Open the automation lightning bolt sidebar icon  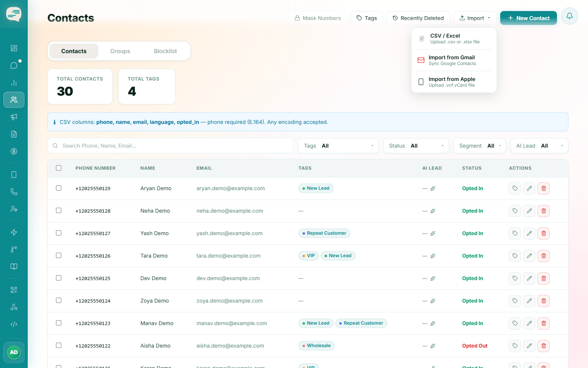(x=14, y=232)
